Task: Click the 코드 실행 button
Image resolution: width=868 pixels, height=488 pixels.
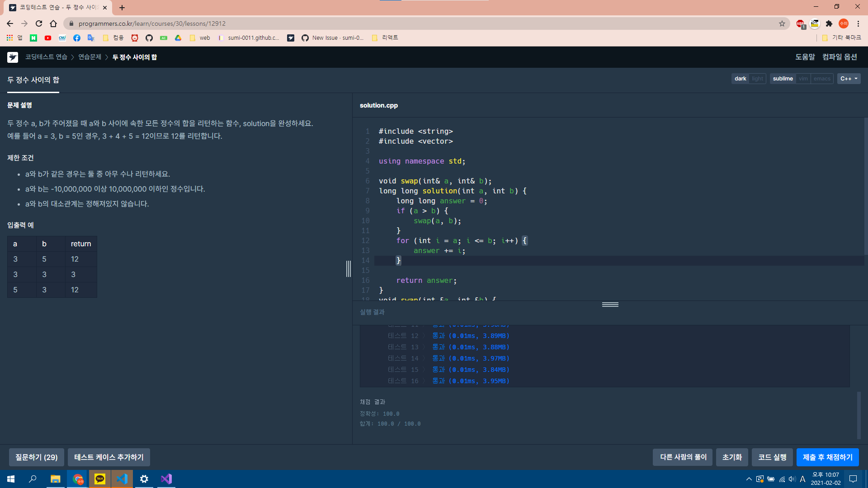Action: (x=772, y=457)
